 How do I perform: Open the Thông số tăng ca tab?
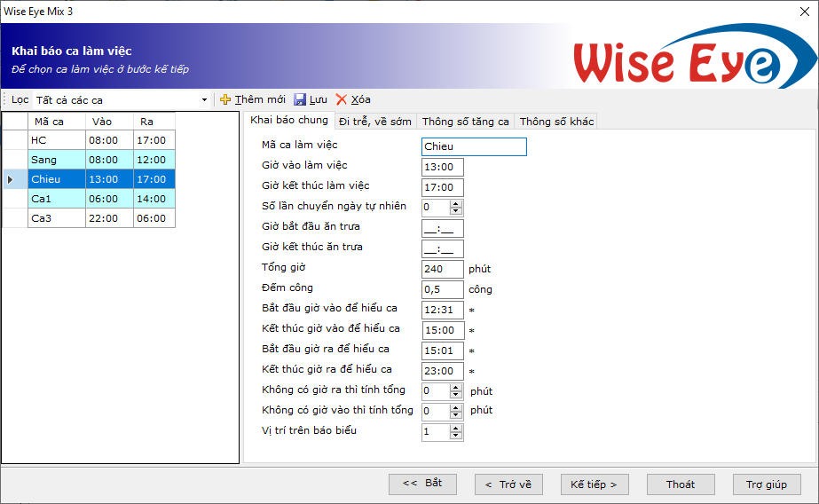pyautogui.click(x=465, y=122)
